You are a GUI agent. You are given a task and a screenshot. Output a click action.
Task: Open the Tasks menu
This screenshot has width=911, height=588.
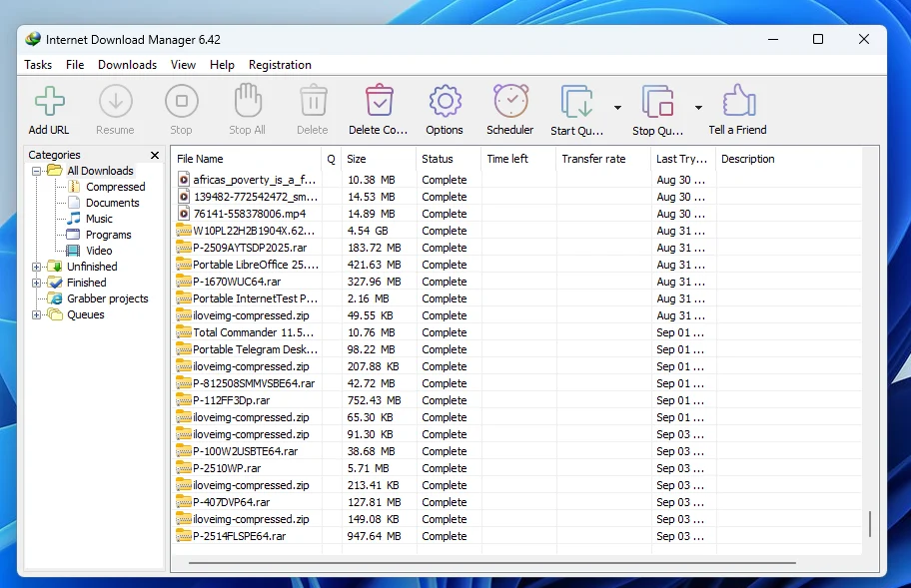point(38,65)
